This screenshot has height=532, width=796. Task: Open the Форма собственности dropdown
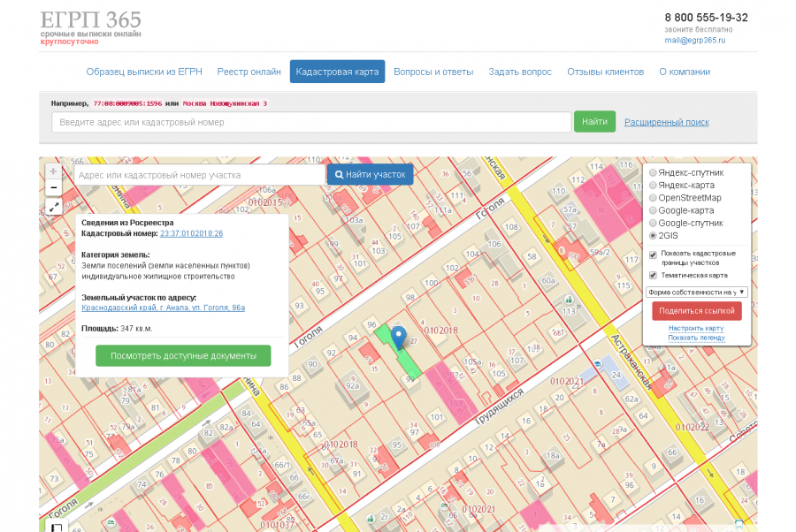click(x=697, y=292)
